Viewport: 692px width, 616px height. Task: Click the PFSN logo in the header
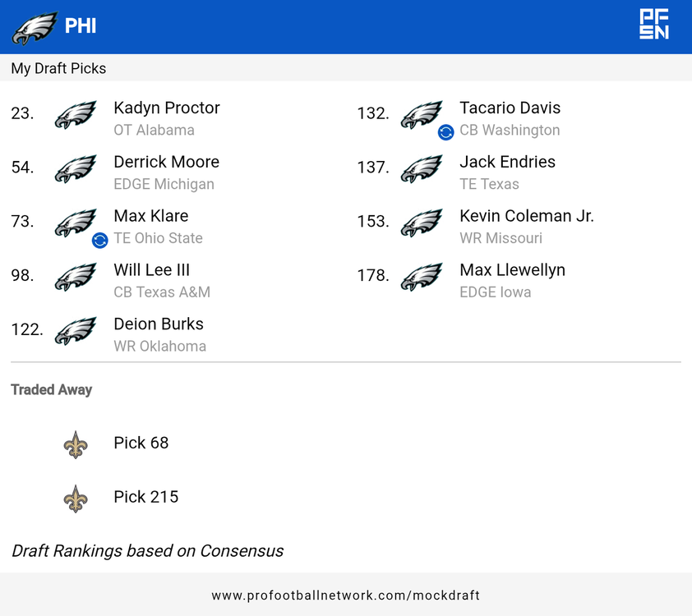tap(654, 25)
